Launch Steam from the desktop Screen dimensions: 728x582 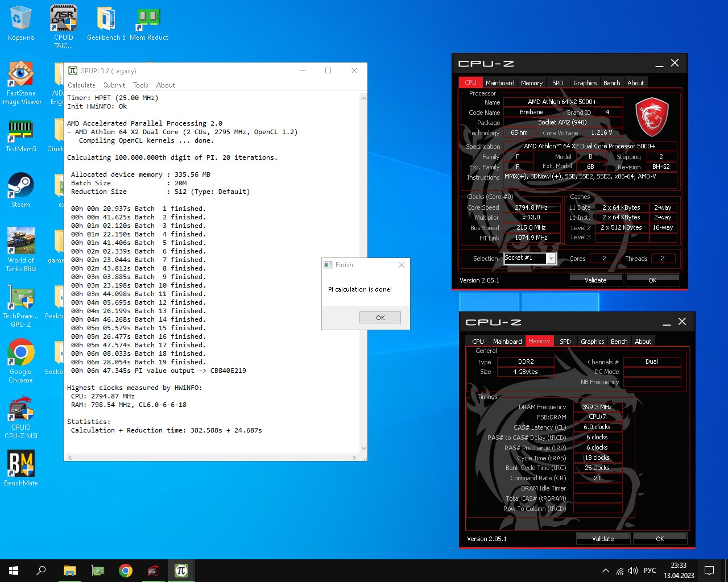tap(21, 190)
